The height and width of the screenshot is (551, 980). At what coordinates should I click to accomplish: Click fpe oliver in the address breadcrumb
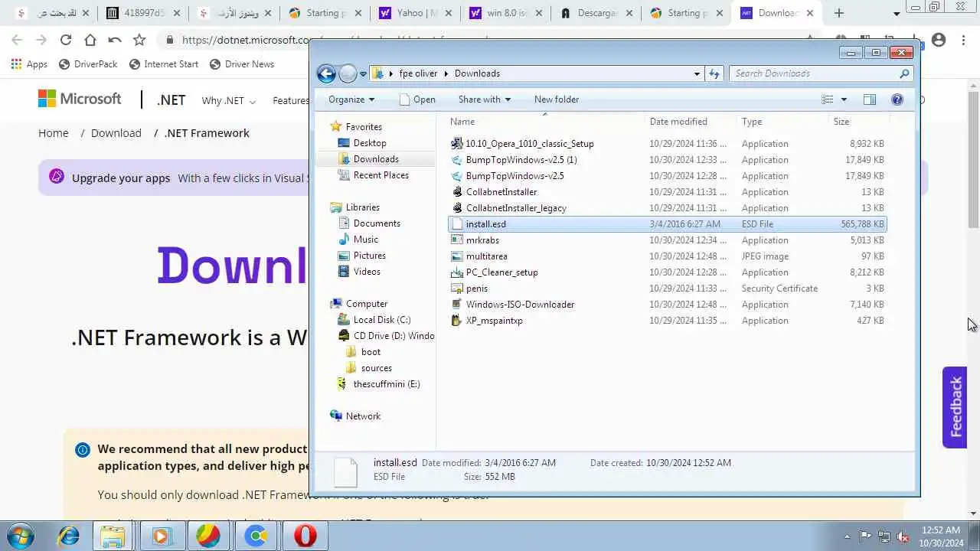(x=418, y=73)
